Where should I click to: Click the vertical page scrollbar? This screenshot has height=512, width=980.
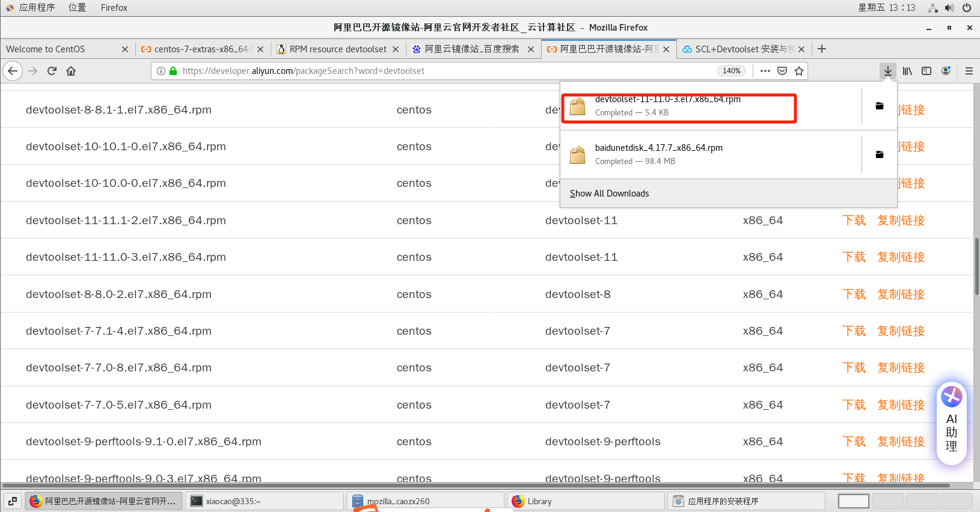coord(976,267)
